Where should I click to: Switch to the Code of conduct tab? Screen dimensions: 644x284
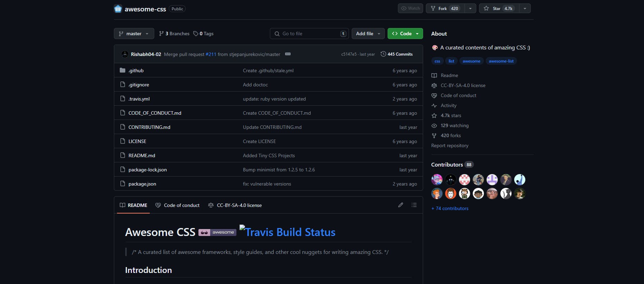(177, 205)
